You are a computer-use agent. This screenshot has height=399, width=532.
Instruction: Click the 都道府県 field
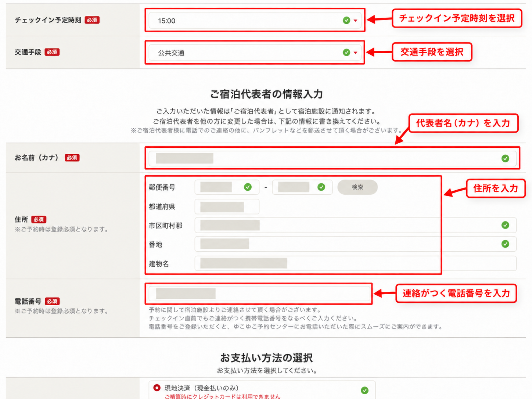[x=227, y=206]
